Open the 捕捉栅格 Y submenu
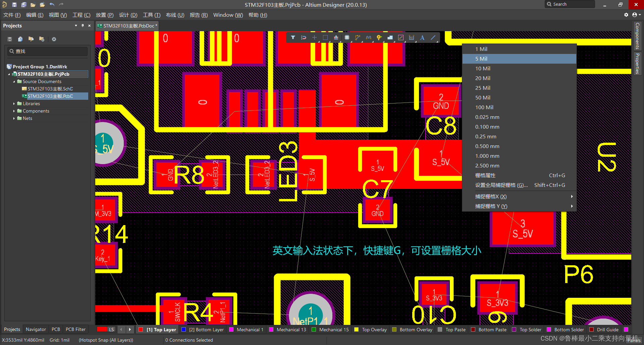The width and height of the screenshot is (644, 345). 519,206
